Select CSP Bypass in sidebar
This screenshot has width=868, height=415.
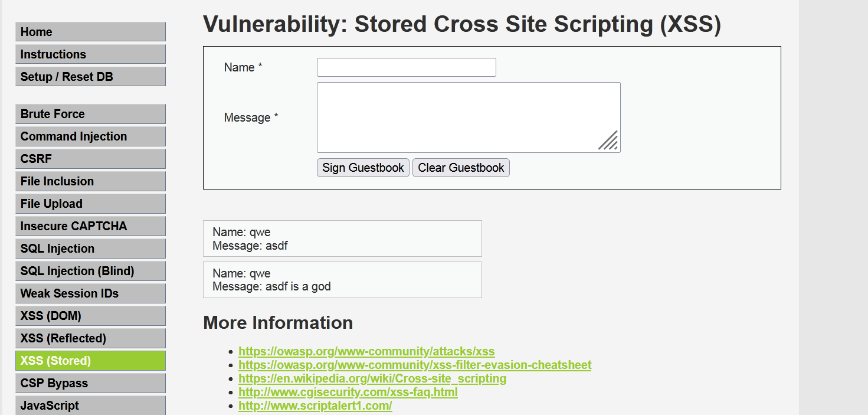[90, 383]
